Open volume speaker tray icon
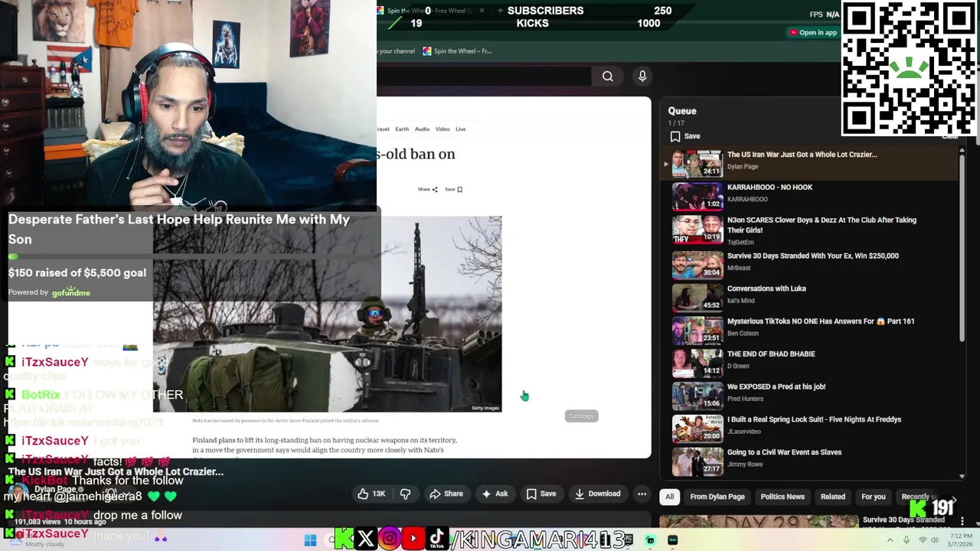This screenshot has width=980, height=551. click(x=936, y=540)
